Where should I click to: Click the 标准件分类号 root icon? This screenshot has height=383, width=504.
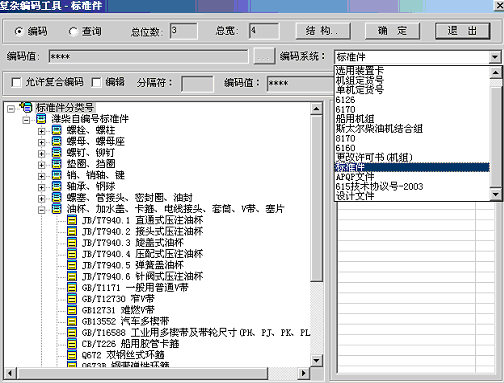tap(26, 107)
